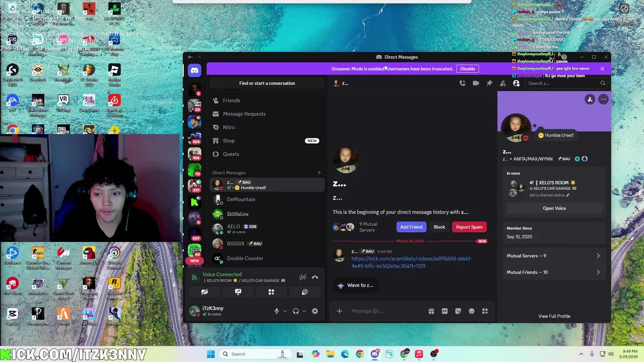
Task: Open the sticker picker
Action: (x=458, y=311)
